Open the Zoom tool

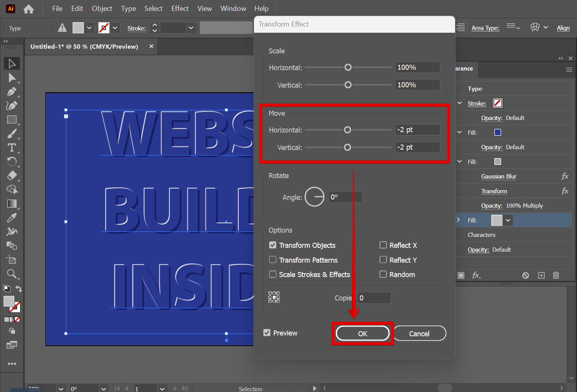12,274
